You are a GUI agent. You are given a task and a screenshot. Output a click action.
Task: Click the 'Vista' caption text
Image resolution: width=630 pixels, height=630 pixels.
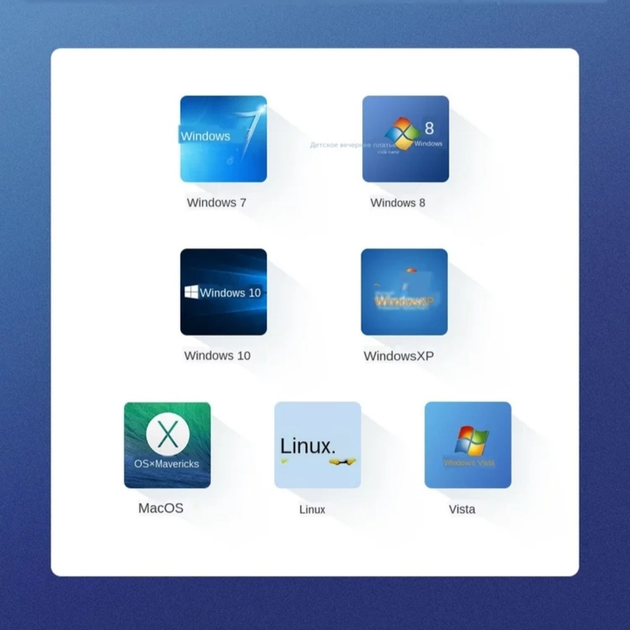click(462, 509)
